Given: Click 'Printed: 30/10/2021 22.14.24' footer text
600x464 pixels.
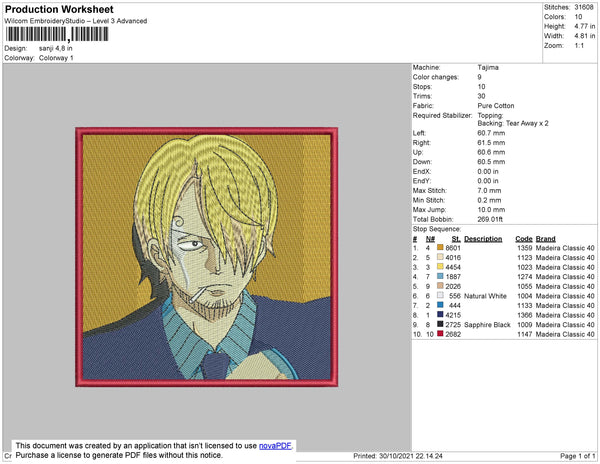Looking at the screenshot, I should point(398,456).
